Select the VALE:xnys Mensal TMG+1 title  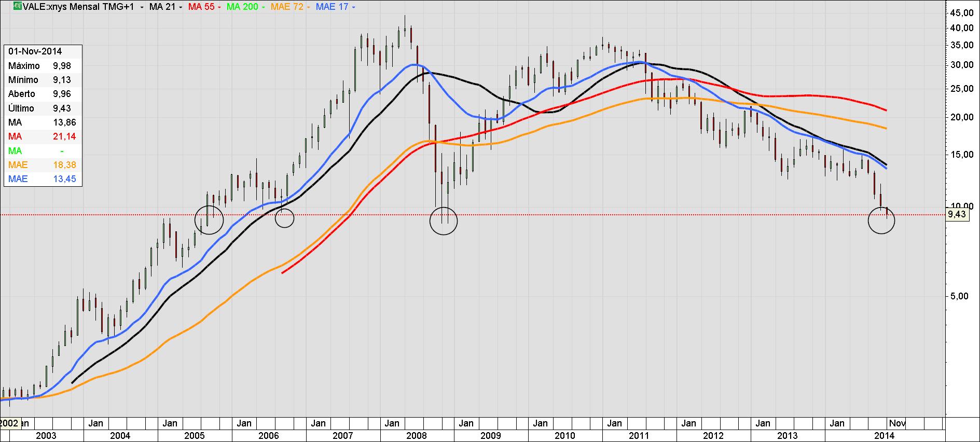click(78, 7)
